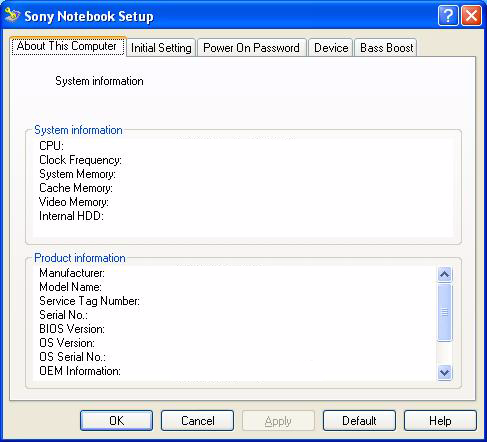
Task: Restore settings with the Default button
Action: pos(359,421)
